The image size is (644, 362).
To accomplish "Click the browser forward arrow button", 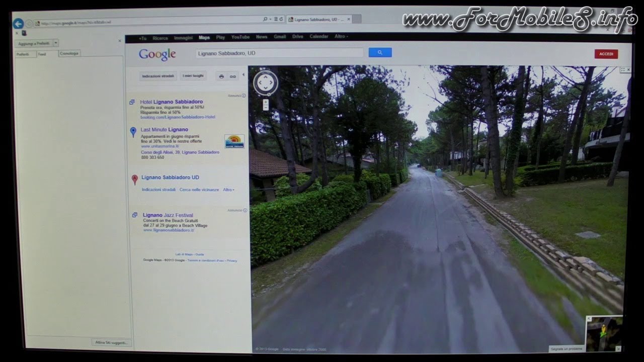I will coord(29,23).
